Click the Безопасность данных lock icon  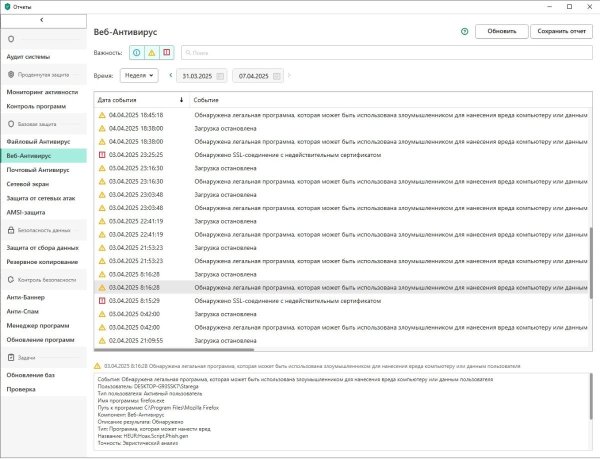coord(11,230)
